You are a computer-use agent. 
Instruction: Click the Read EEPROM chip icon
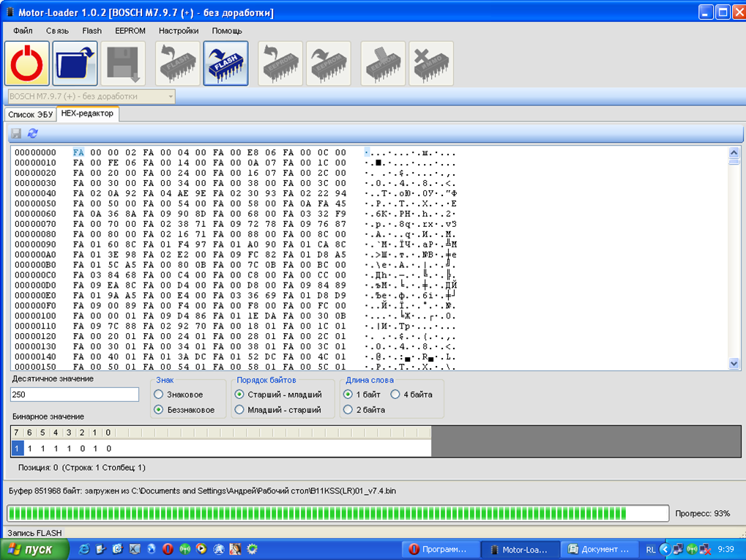tap(280, 64)
